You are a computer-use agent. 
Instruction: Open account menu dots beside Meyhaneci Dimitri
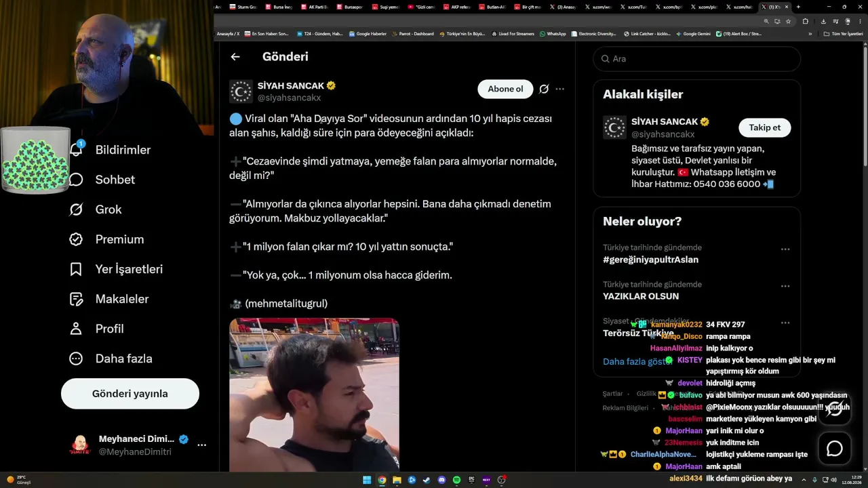[201, 445]
